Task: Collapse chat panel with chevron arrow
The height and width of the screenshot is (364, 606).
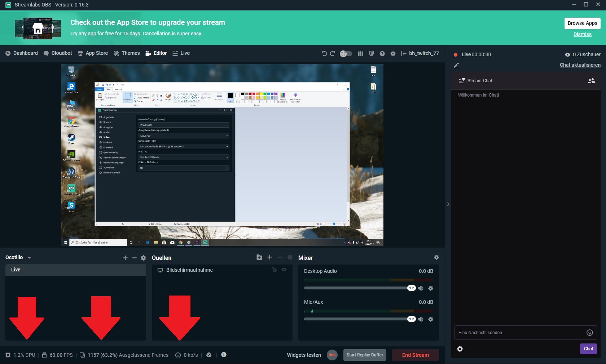Action: click(448, 204)
